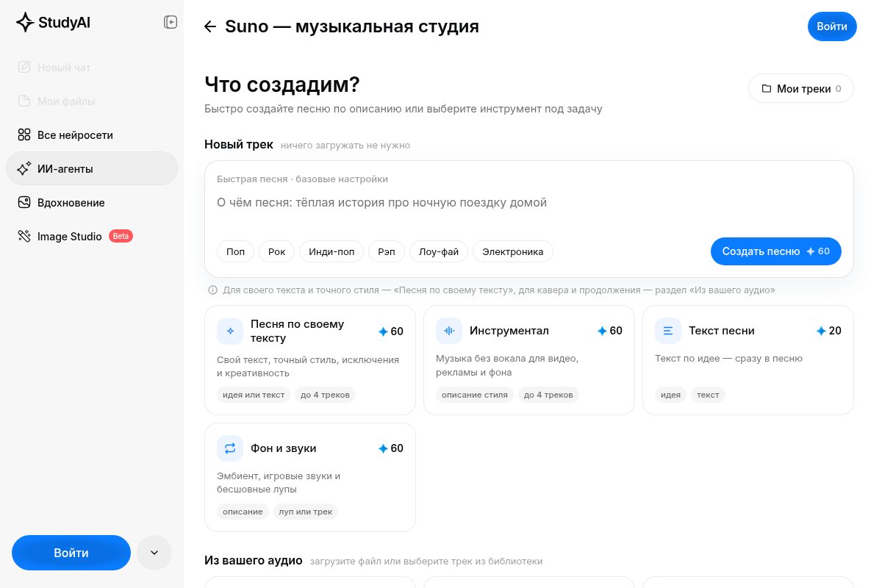Viewport: 882px width, 588px height.
Task: Collapse the sidebar with panel icon
Action: tap(171, 23)
